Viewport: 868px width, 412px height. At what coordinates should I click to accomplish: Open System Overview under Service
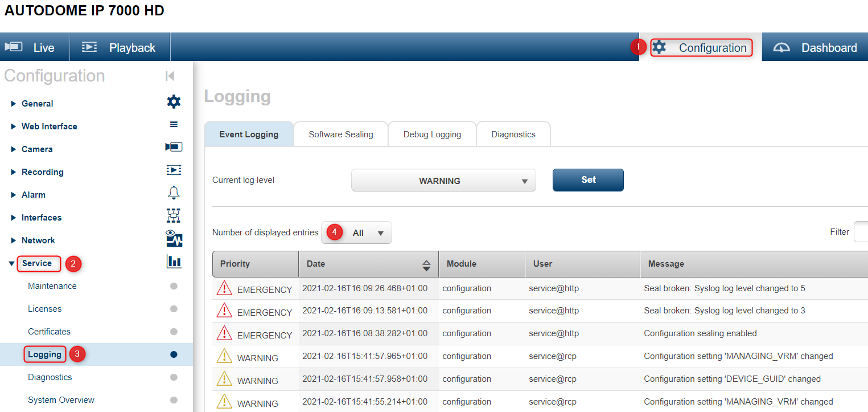(x=61, y=400)
